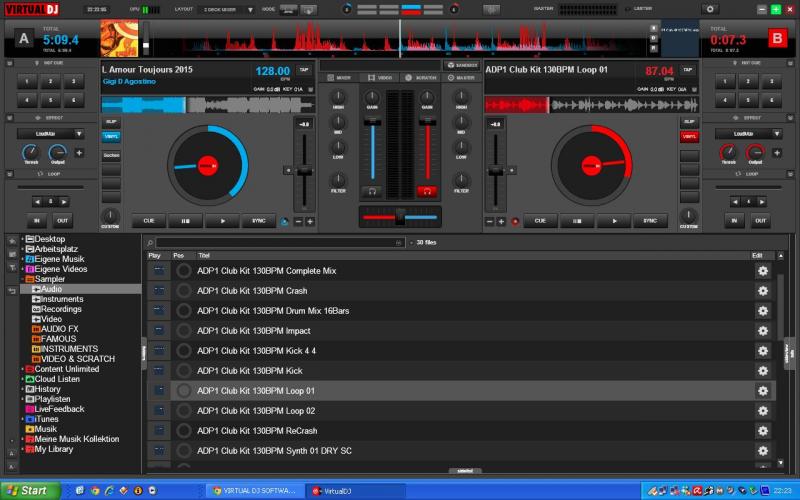Screen dimensions: 800x500
Task: Open settings gear for Crash row
Action: click(x=763, y=291)
